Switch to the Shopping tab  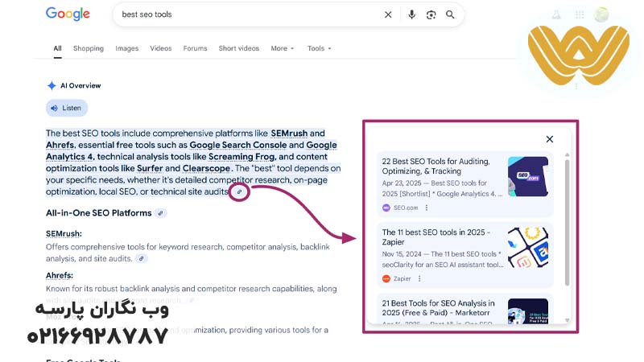tap(89, 48)
